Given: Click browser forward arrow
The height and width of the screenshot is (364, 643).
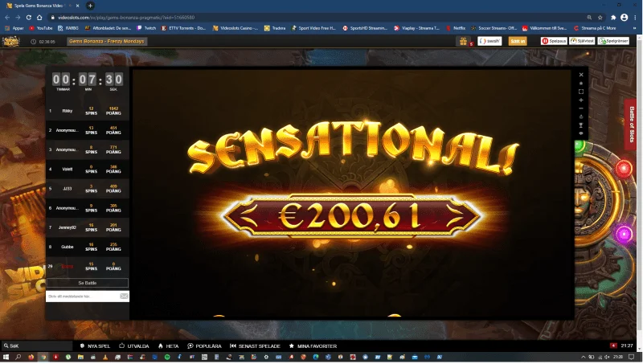Looking at the screenshot, I should coord(18,17).
